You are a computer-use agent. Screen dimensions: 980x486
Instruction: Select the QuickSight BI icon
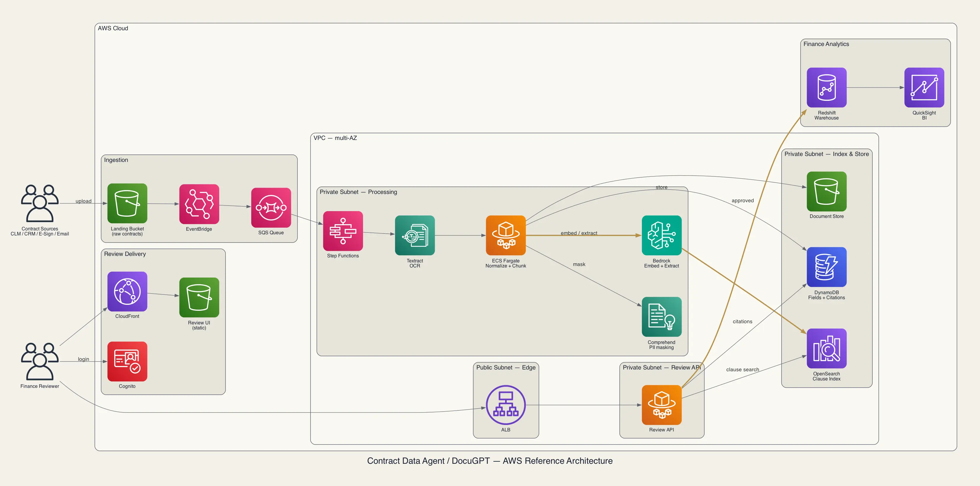tap(924, 87)
